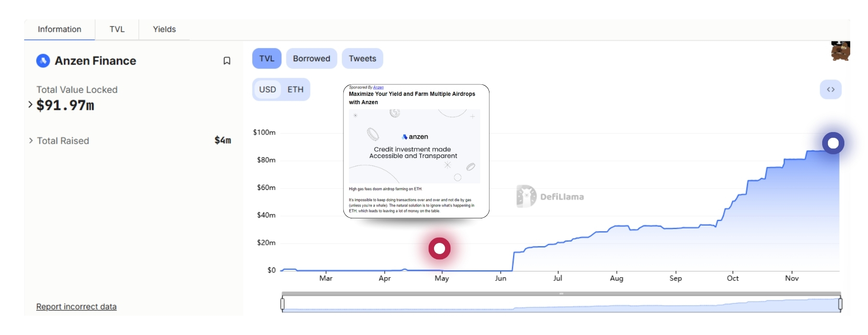Screen dimensions: 868x335
Task: Switch chart denomination to ETH
Action: (x=295, y=90)
